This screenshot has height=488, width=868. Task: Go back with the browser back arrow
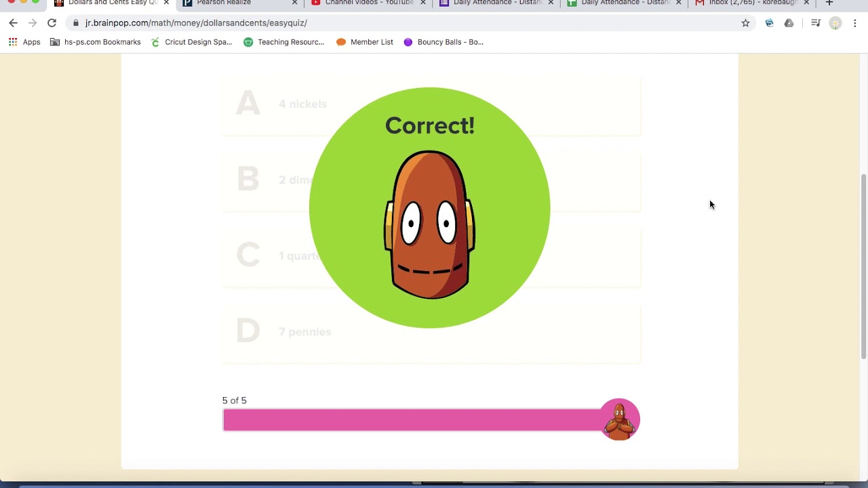[13, 23]
